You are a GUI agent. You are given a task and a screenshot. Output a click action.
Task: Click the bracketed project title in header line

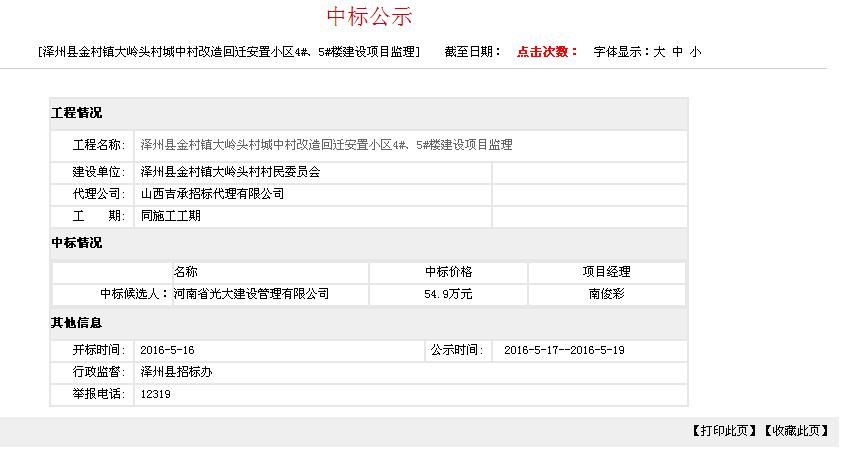[x=229, y=52]
